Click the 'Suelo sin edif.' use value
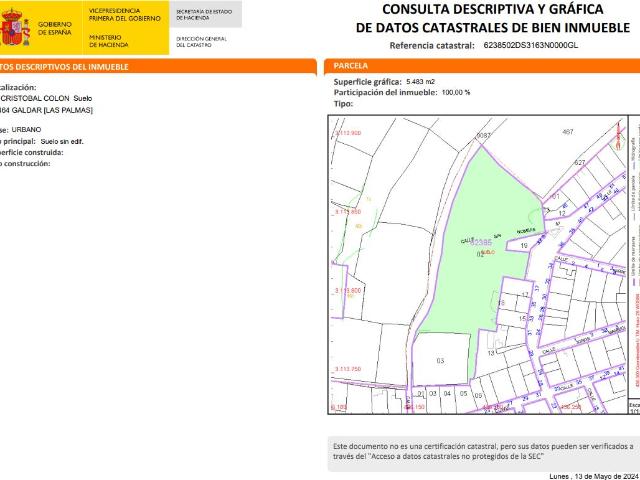This screenshot has width=640, height=480. pyautogui.click(x=62, y=142)
